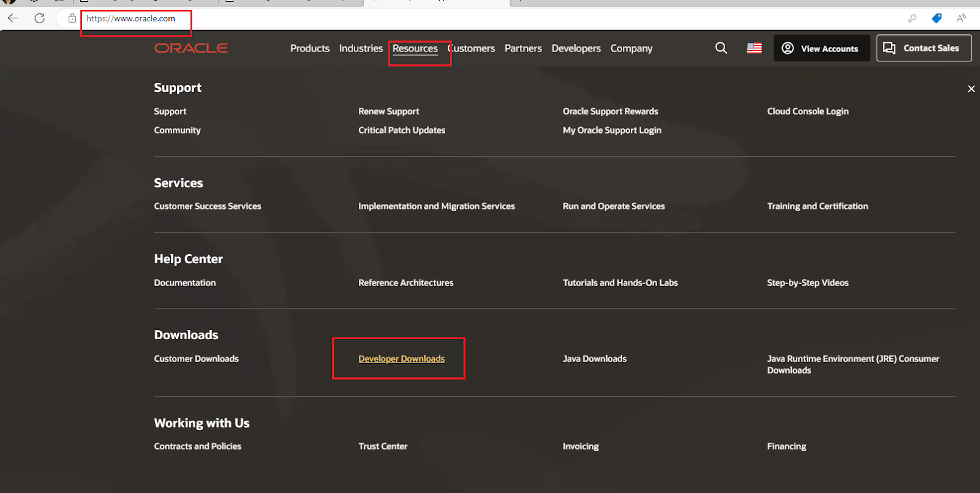980x493 pixels.
Task: Open the Documentation link
Action: pos(185,283)
